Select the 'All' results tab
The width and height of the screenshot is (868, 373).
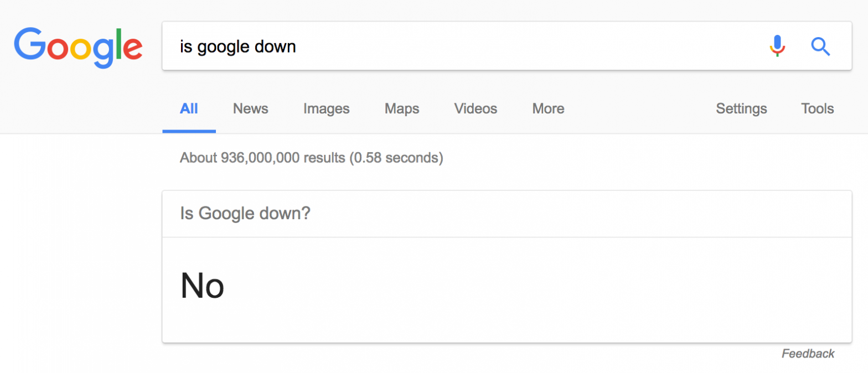click(189, 108)
